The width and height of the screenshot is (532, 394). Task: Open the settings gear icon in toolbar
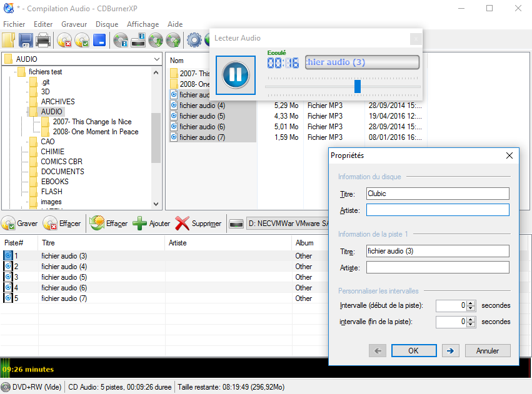194,41
